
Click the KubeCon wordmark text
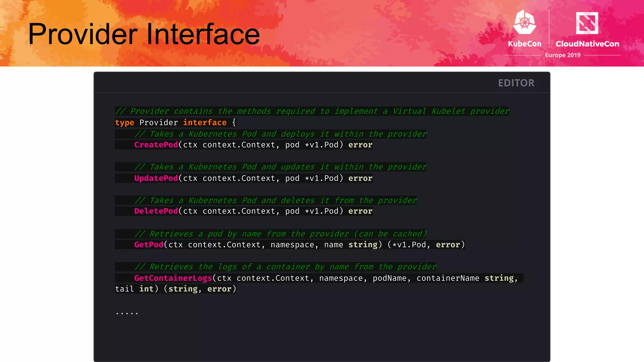point(525,44)
